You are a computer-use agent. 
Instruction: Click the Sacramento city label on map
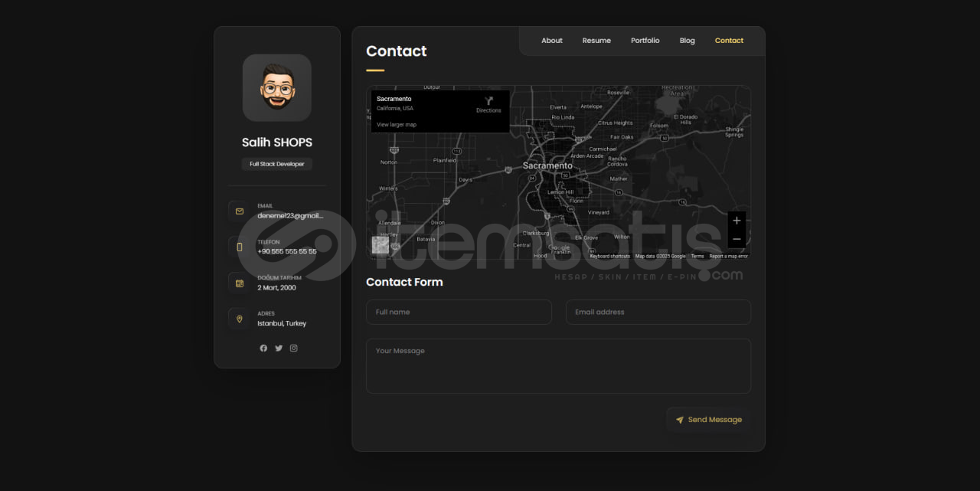547,165
